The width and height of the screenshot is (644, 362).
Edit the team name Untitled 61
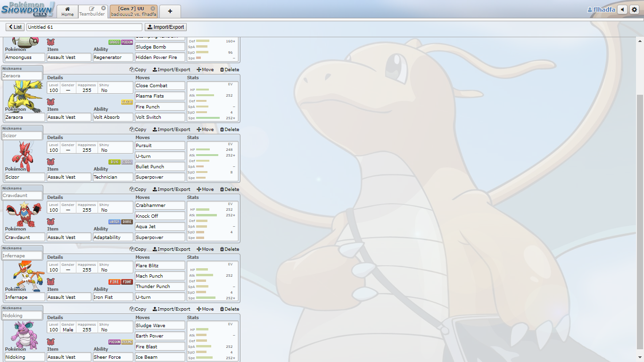[x=84, y=27]
